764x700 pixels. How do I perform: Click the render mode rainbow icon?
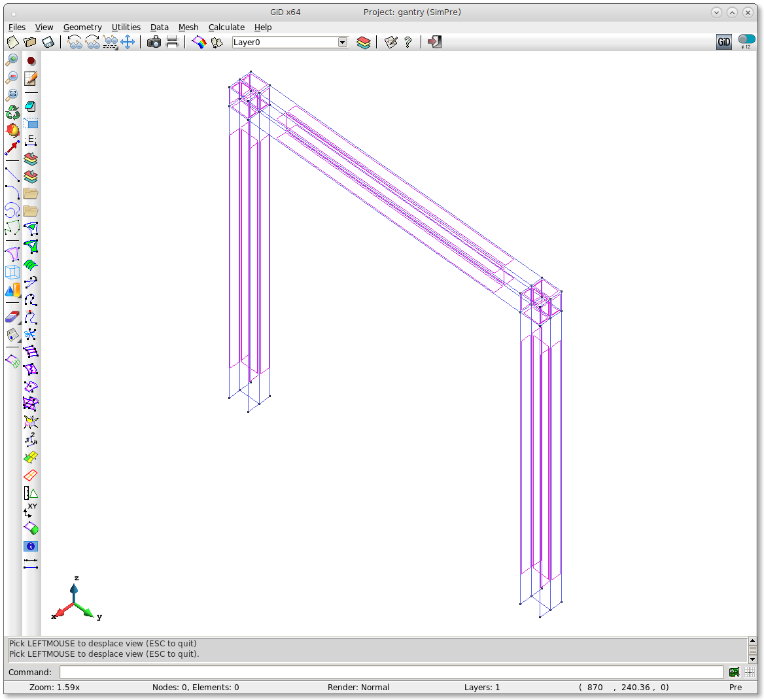pyautogui.click(x=199, y=43)
